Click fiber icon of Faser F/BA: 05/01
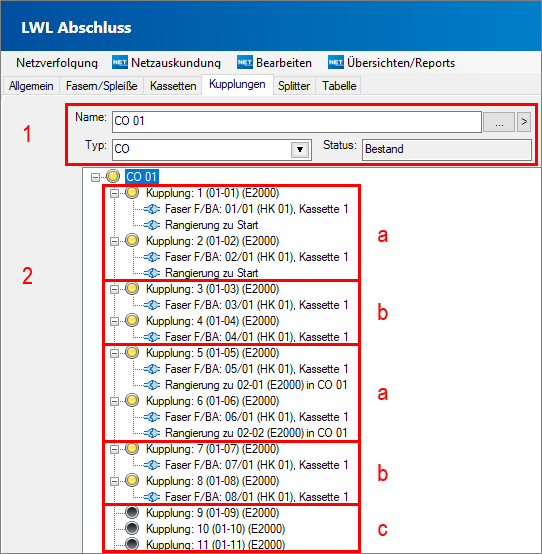This screenshot has height=554, width=542. 152,369
